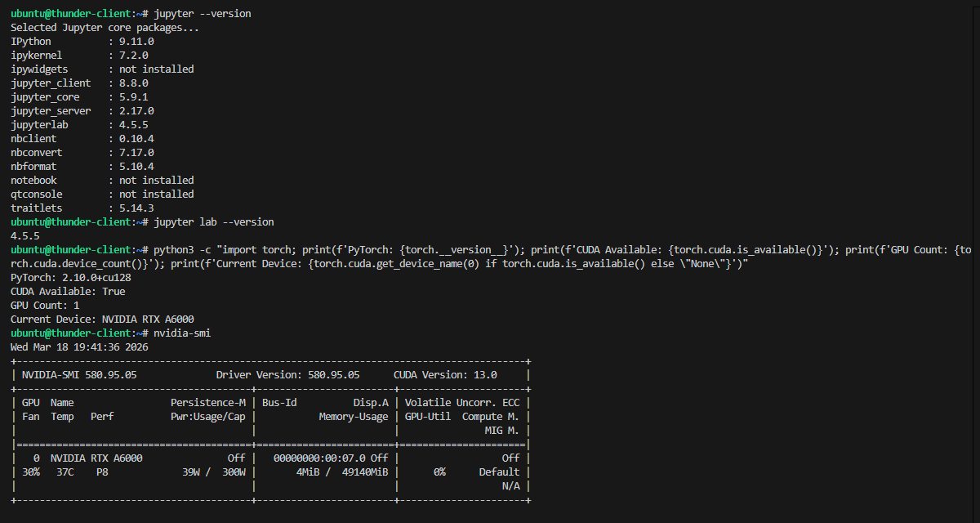Click memory usage '4MiB / 49140MiB'
Image resolution: width=980 pixels, height=523 pixels.
342,472
